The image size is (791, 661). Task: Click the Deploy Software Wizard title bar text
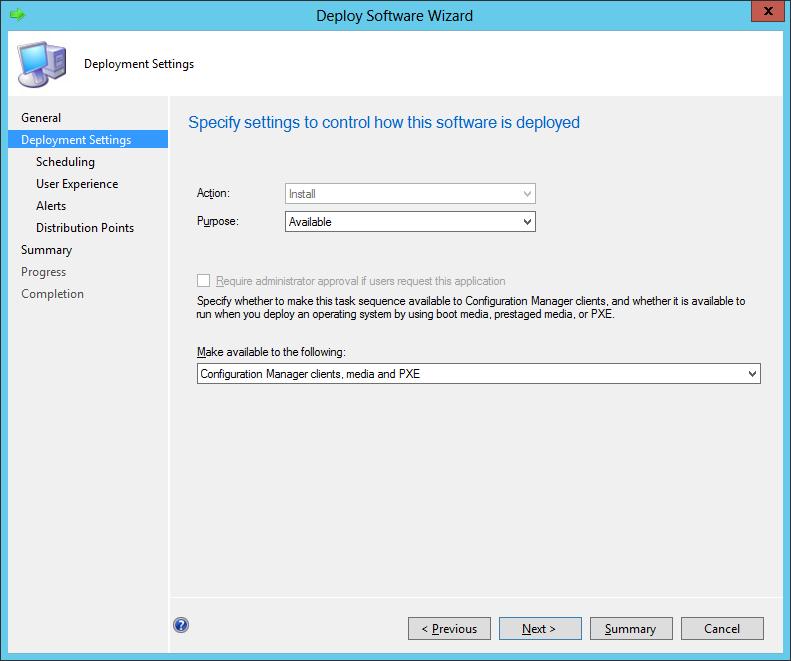pos(394,16)
